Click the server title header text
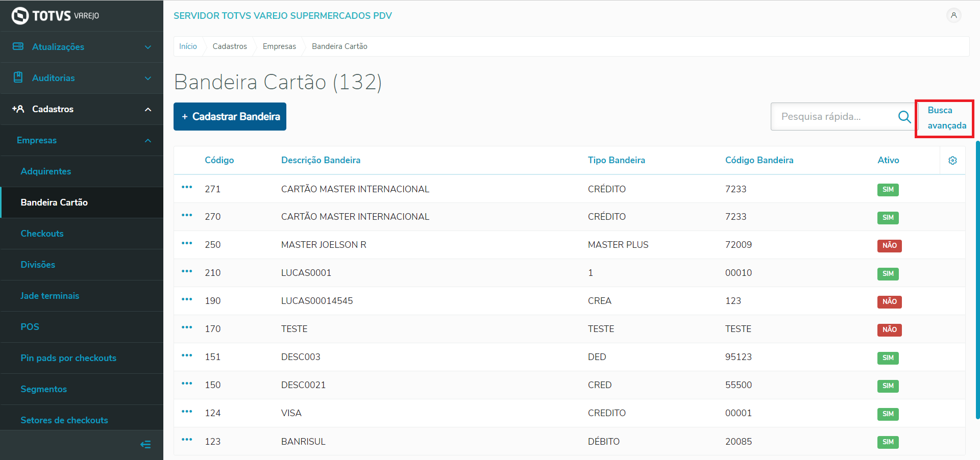Screen dimensions: 980x460 283,16
